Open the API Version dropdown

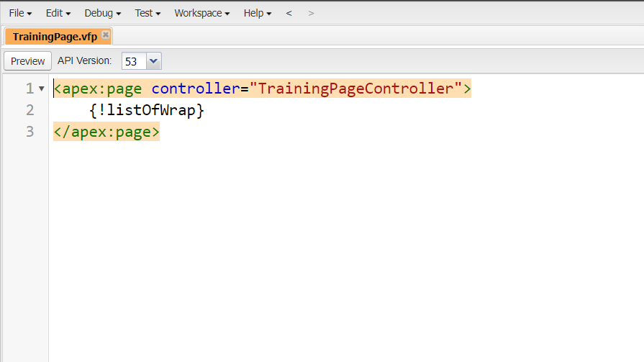153,61
